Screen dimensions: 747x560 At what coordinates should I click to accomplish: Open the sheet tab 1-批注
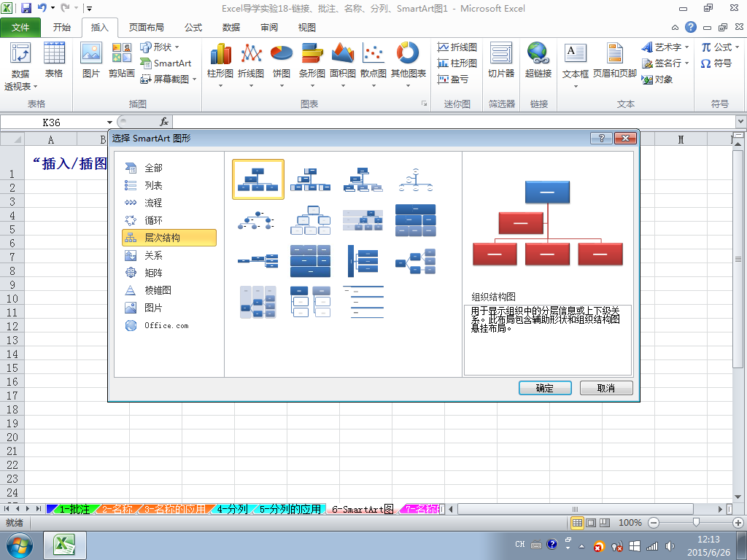pyautogui.click(x=74, y=509)
